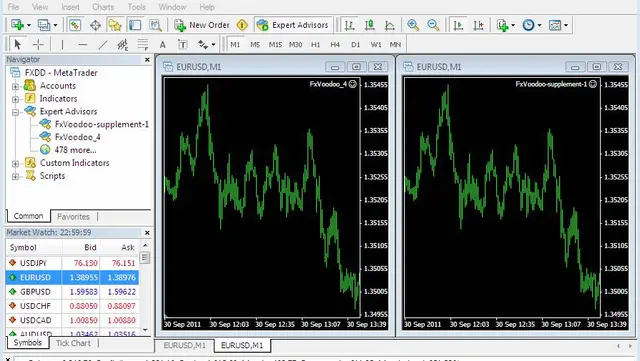
Task: Set timeframe to H1
Action: [316, 45]
